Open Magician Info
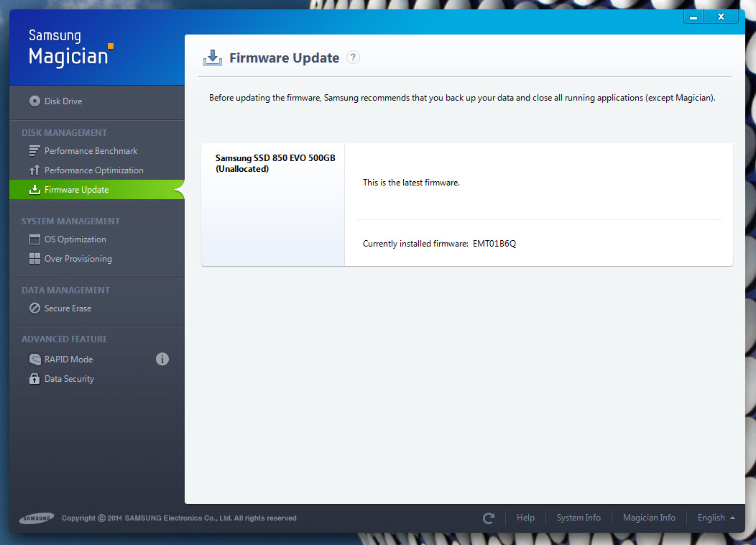The height and width of the screenshot is (545, 756). click(649, 518)
